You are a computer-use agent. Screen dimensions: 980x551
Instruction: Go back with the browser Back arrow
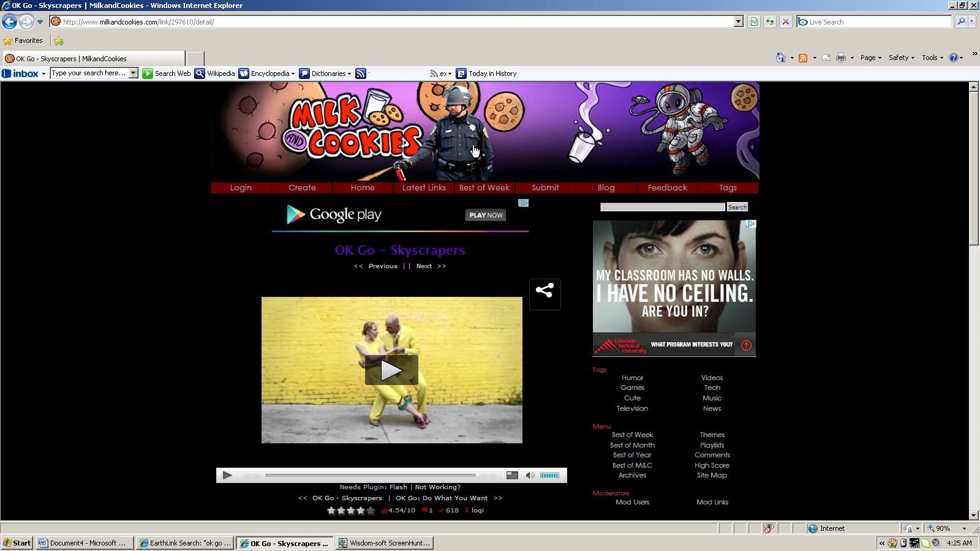pyautogui.click(x=9, y=21)
